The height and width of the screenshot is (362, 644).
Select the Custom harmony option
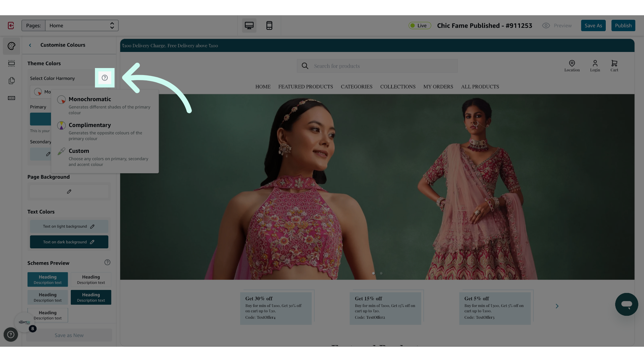[104, 157]
